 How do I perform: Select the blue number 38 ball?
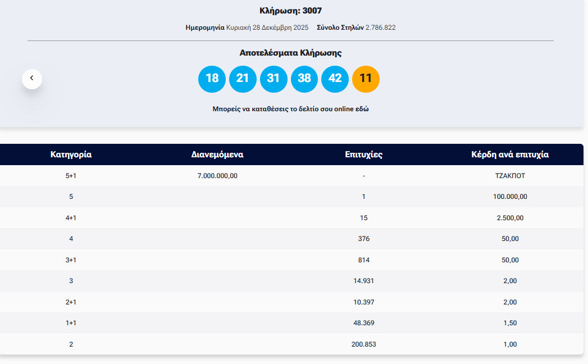coord(304,79)
